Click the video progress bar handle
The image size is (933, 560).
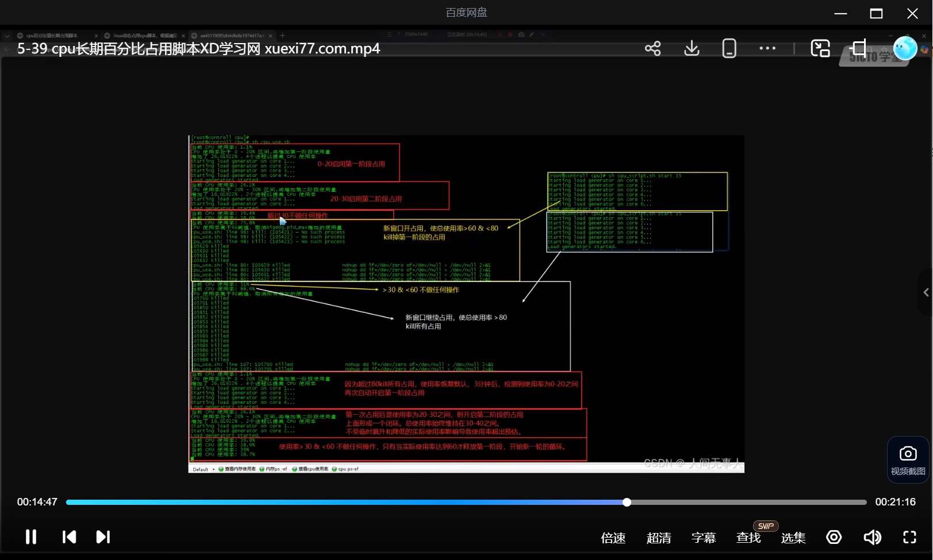pos(627,502)
